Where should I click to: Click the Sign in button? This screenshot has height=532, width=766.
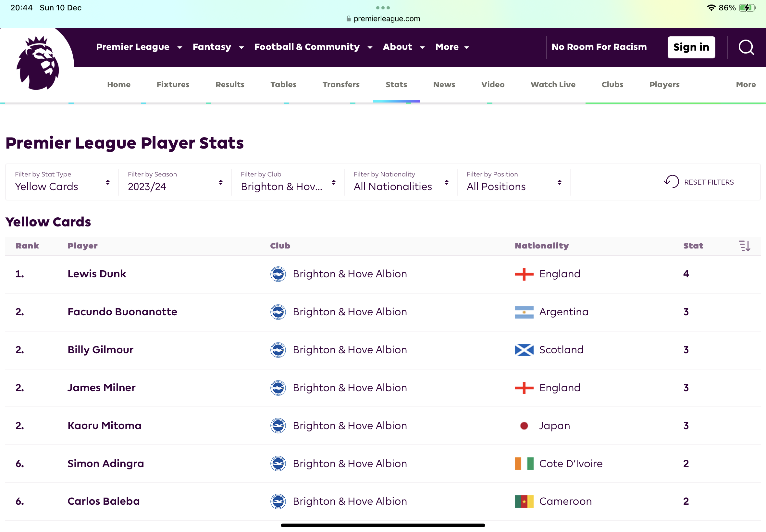click(691, 47)
